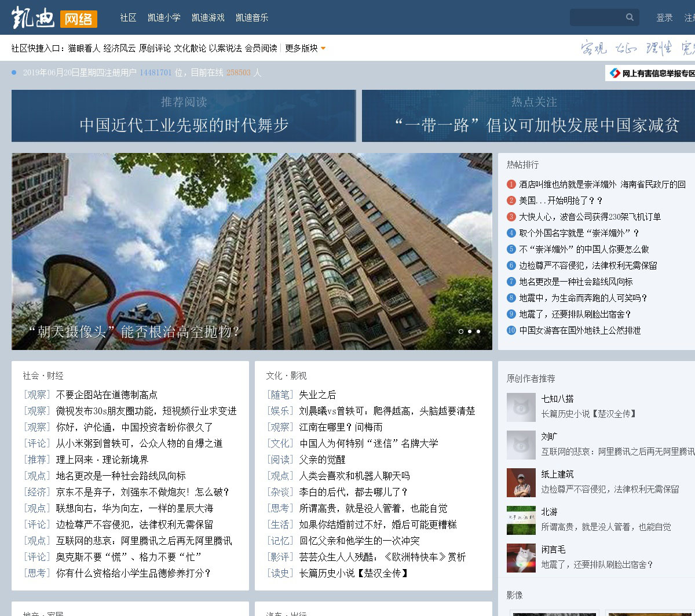Image resolution: width=695 pixels, height=616 pixels.
Task: Open 长篇历史小说【楚汉全传】 under 七知八搭
Action: point(590,414)
